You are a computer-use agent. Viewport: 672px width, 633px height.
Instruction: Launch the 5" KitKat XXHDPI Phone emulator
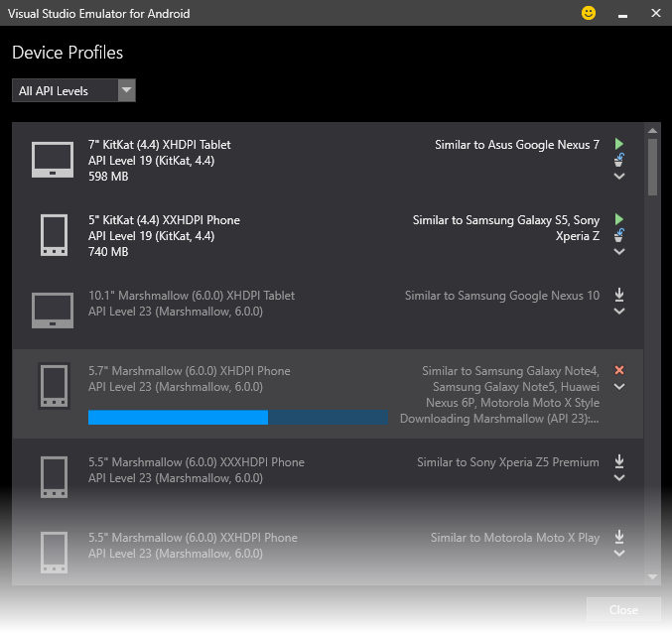[619, 219]
